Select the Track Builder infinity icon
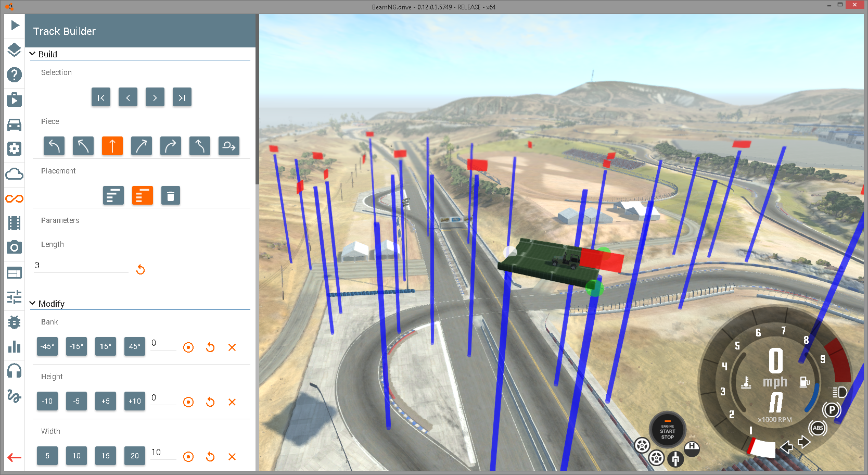 [15, 198]
